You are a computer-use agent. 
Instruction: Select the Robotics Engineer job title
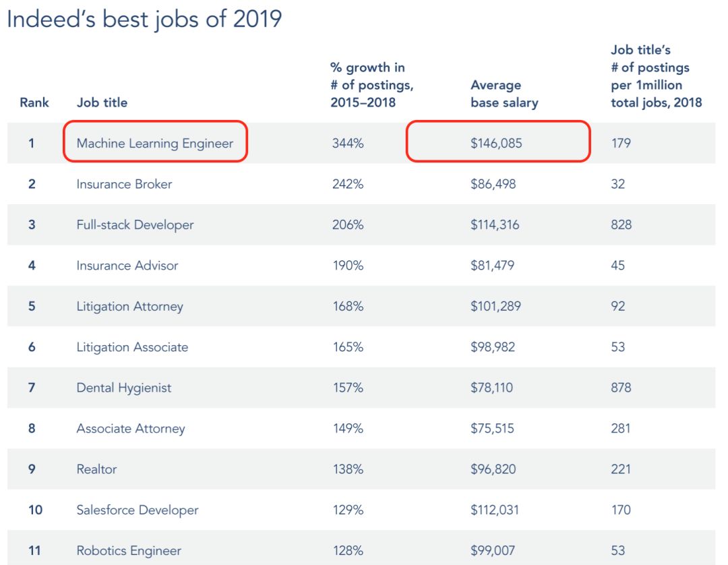coord(129,551)
